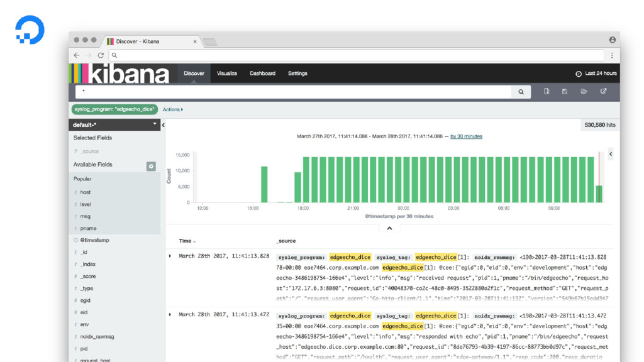
Task: Select the msg field
Action: [x=85, y=216]
